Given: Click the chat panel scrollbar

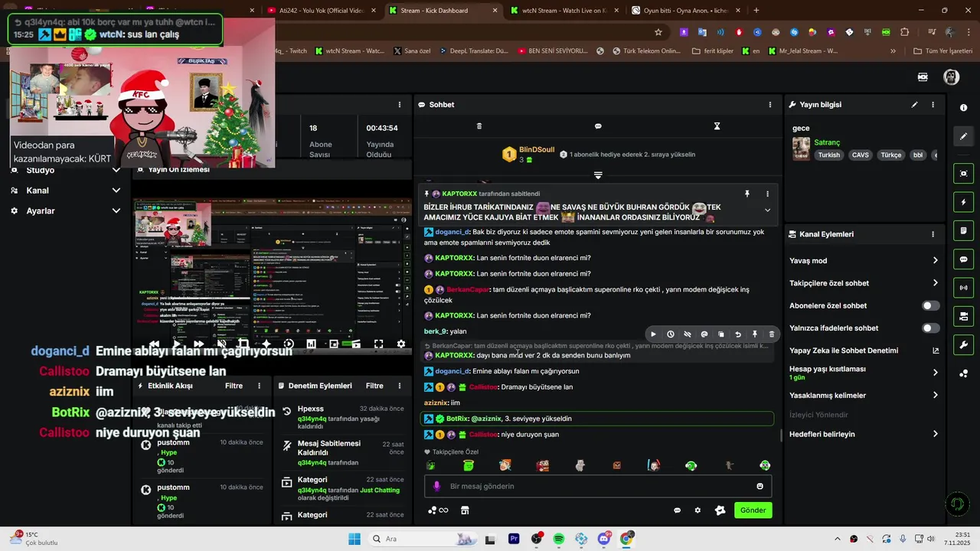Looking at the screenshot, I should coord(781,435).
